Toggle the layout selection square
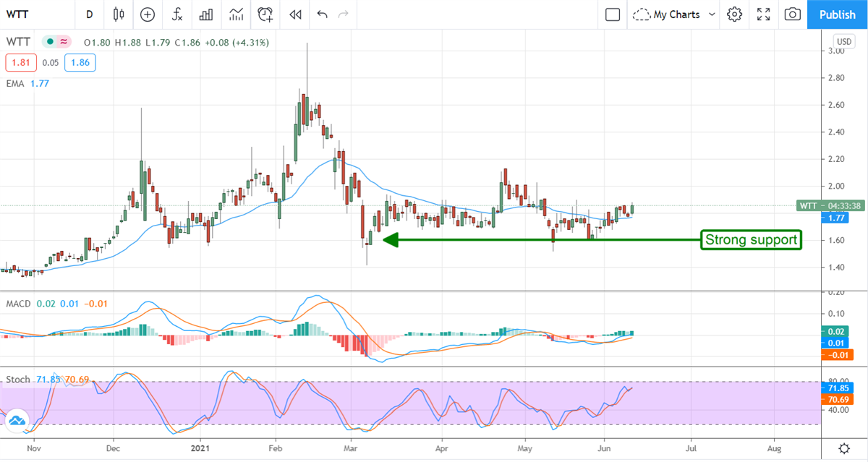Image resolution: width=868 pixels, height=462 pixels. click(613, 14)
